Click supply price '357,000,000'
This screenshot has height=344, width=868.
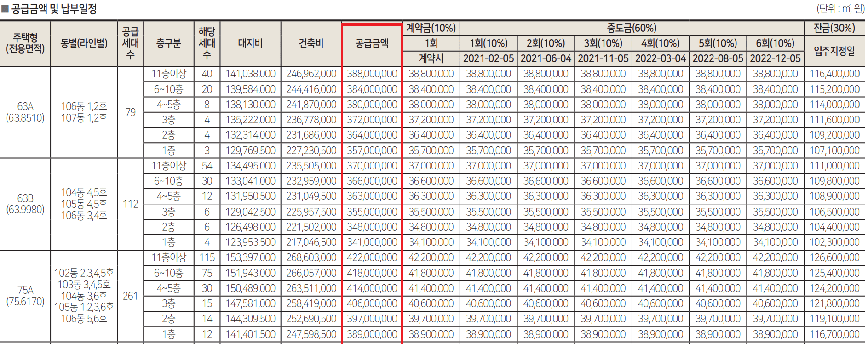click(x=372, y=151)
